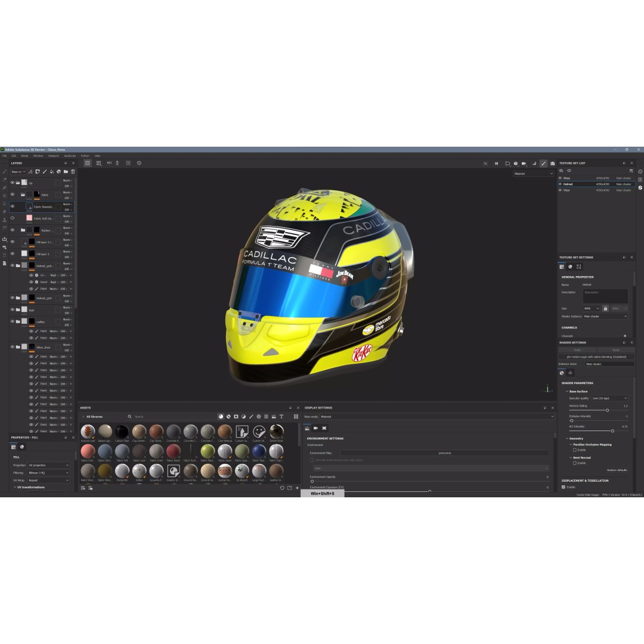Hide Fill layer 3
Viewport: 644px width, 644px height.
[x=13, y=253]
